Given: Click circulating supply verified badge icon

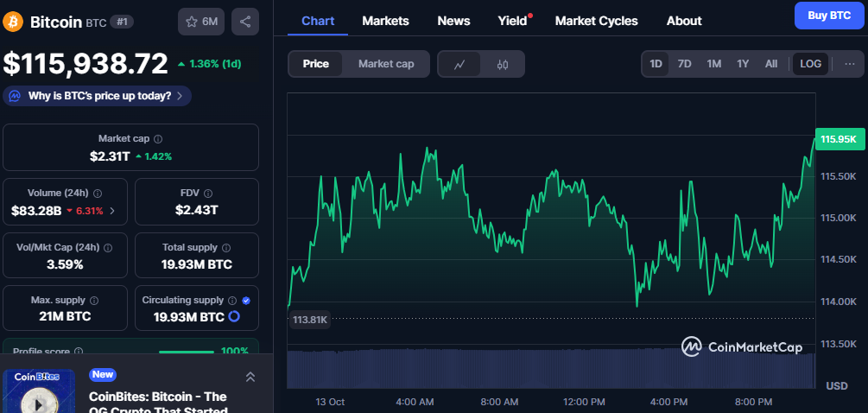Looking at the screenshot, I should [x=246, y=300].
